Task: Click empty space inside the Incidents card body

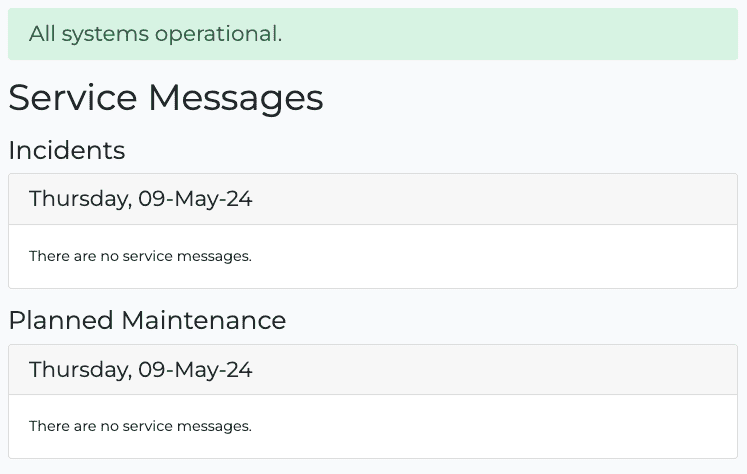Action: point(500,257)
